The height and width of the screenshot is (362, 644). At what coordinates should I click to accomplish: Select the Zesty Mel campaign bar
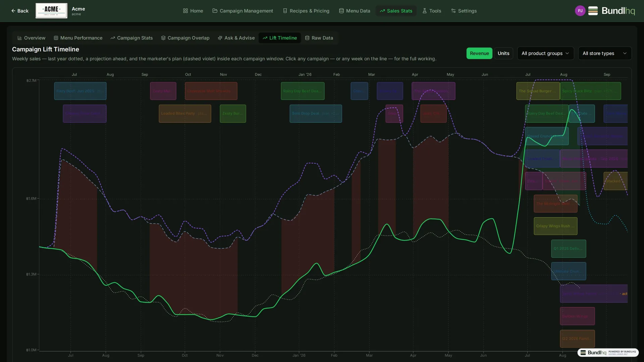[163, 91]
